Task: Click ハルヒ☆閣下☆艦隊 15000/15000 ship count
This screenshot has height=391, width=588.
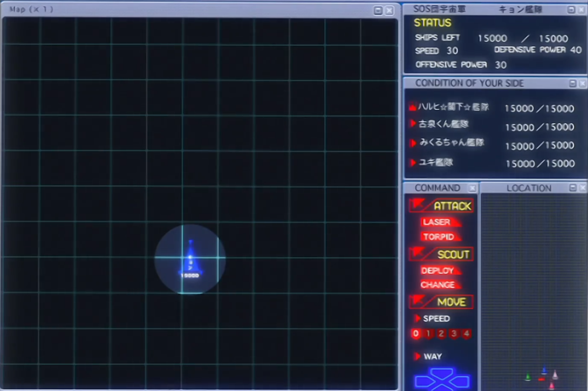Action: [x=539, y=109]
